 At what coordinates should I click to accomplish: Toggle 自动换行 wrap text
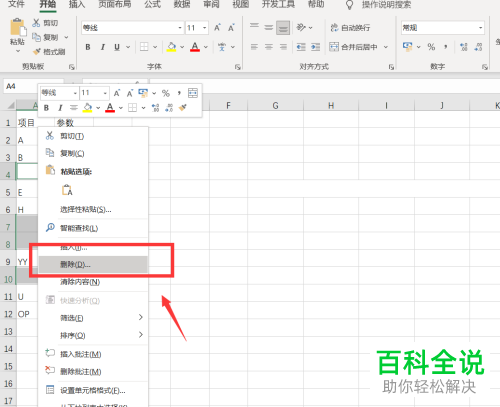tap(350, 28)
